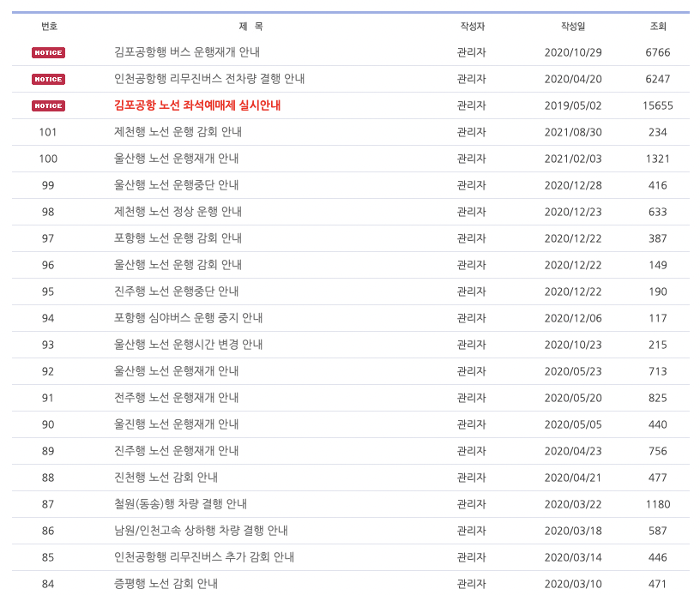Click 관리자 in the post 101 row
700x595 pixels.
[472, 132]
